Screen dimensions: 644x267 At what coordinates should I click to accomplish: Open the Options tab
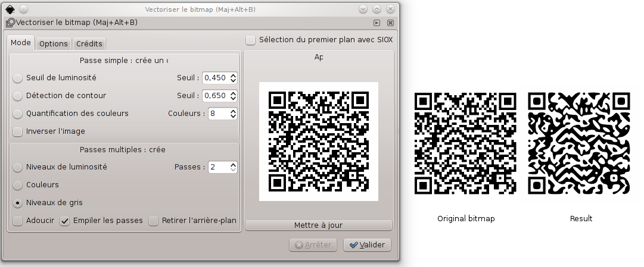[x=54, y=43]
